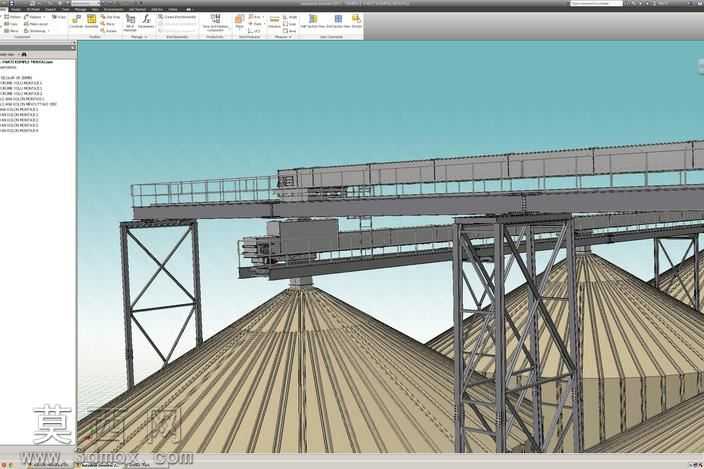Image resolution: width=704 pixels, height=469 pixels.
Task: Click the End Section View command
Action: coord(338,21)
